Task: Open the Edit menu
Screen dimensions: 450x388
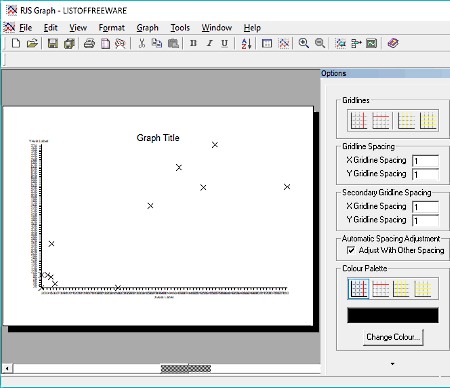Action: 51,28
